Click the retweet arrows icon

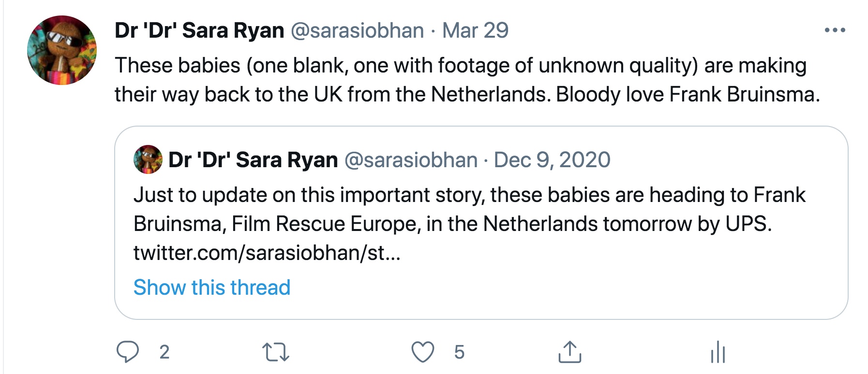point(275,352)
